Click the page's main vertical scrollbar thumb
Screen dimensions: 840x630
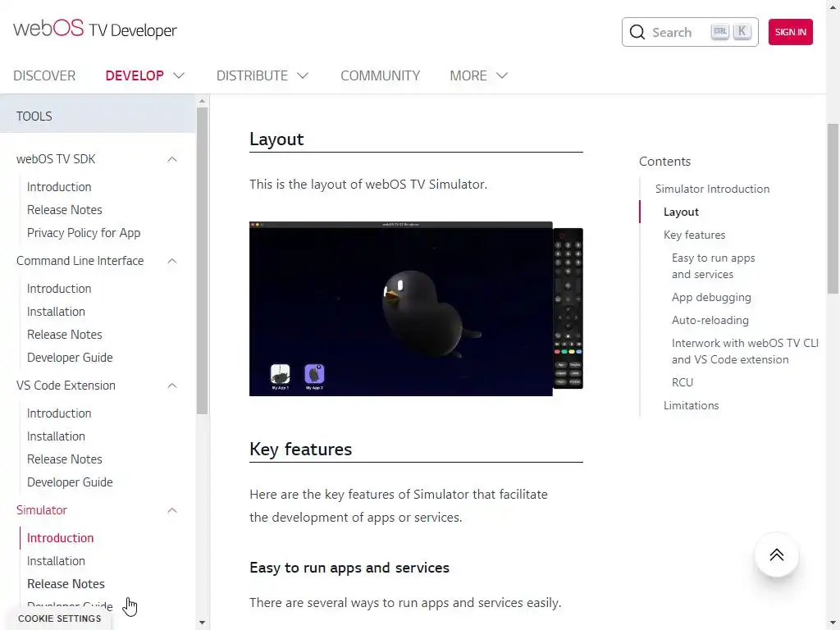[x=833, y=209]
